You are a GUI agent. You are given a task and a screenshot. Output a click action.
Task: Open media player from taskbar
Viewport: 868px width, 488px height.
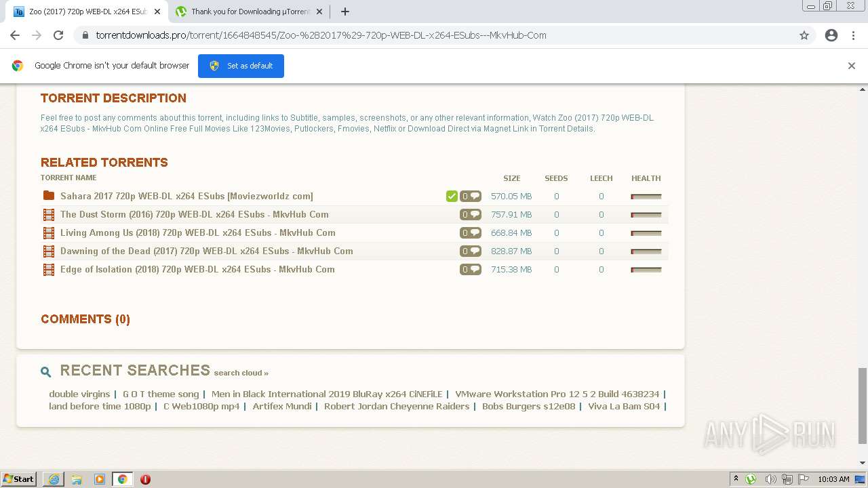click(x=100, y=479)
